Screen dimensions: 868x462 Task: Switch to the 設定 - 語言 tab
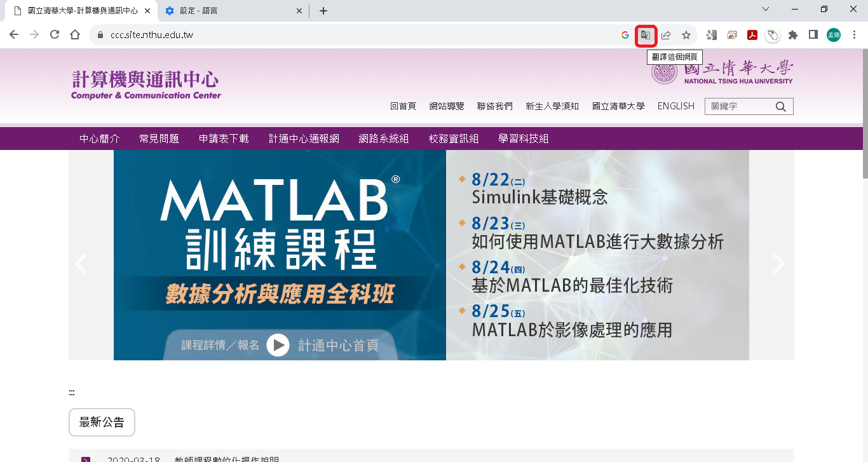click(x=234, y=11)
